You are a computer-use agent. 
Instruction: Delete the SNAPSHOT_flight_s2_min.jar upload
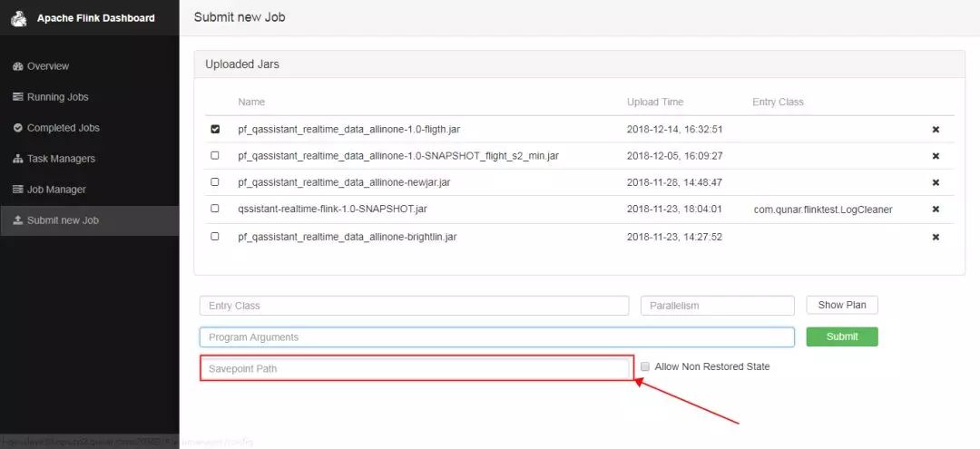(936, 156)
